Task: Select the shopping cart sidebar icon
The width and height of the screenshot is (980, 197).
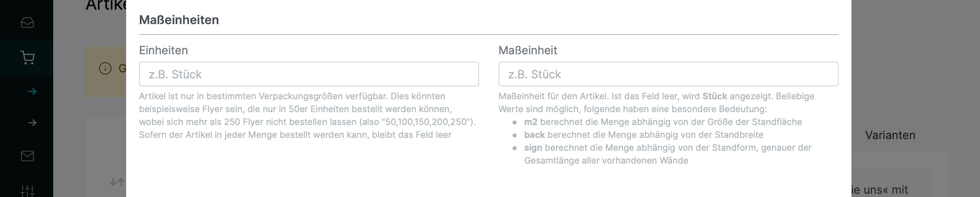Action: (27, 57)
